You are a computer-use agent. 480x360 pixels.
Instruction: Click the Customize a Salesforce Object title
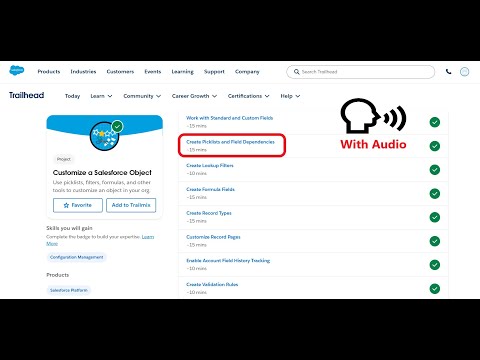point(102,173)
